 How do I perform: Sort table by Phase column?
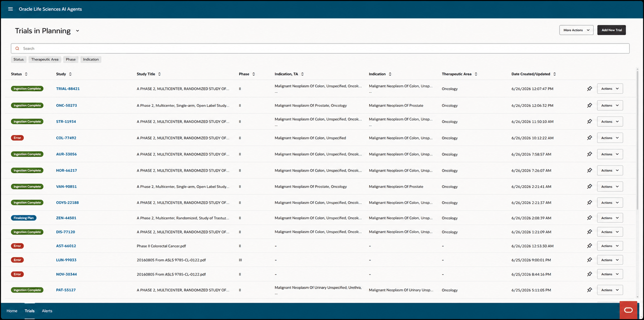coord(254,74)
